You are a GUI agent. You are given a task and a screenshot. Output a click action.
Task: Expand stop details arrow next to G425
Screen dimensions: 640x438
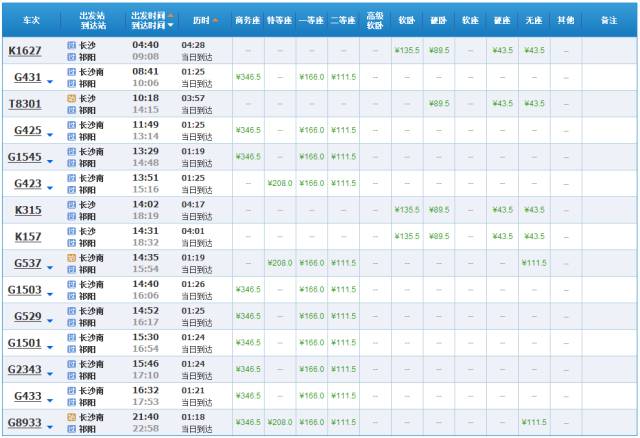(x=50, y=135)
